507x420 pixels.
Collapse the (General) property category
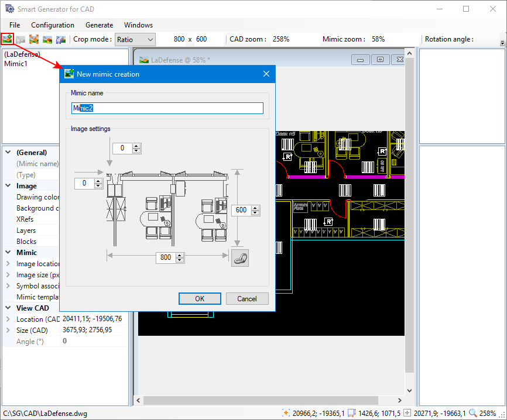coord(8,153)
